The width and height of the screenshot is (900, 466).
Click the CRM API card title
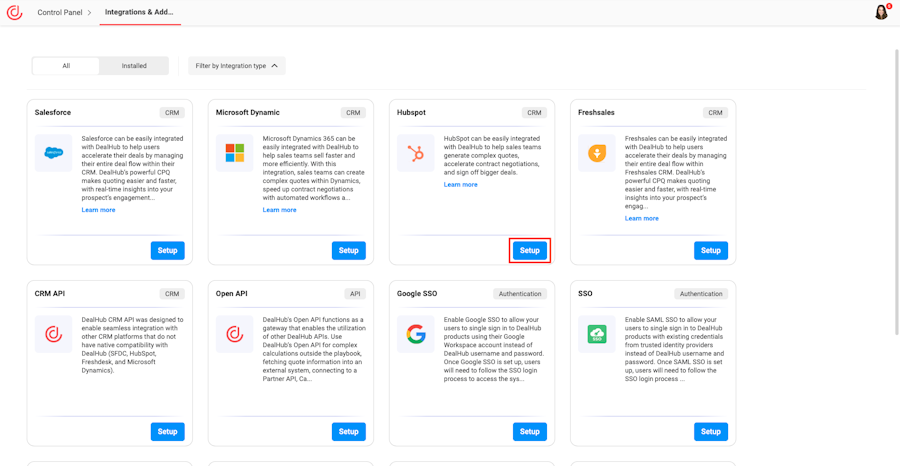click(50, 293)
